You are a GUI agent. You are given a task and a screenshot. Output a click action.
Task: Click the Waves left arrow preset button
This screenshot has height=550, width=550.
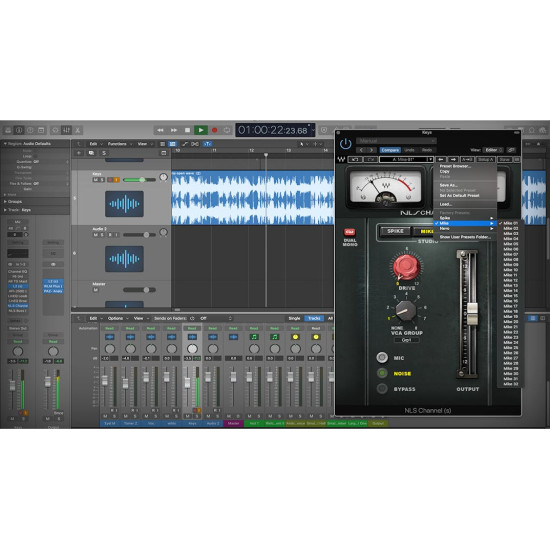pyautogui.click(x=440, y=160)
